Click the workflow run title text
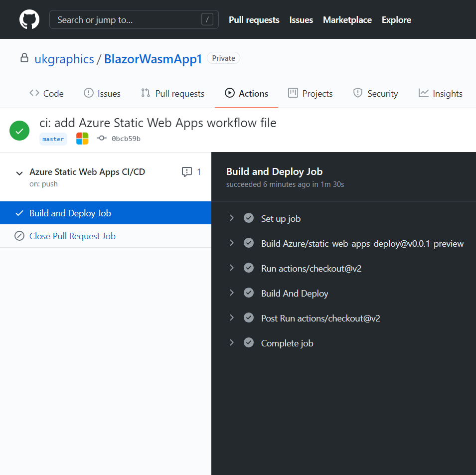The image size is (476, 475). (x=158, y=123)
